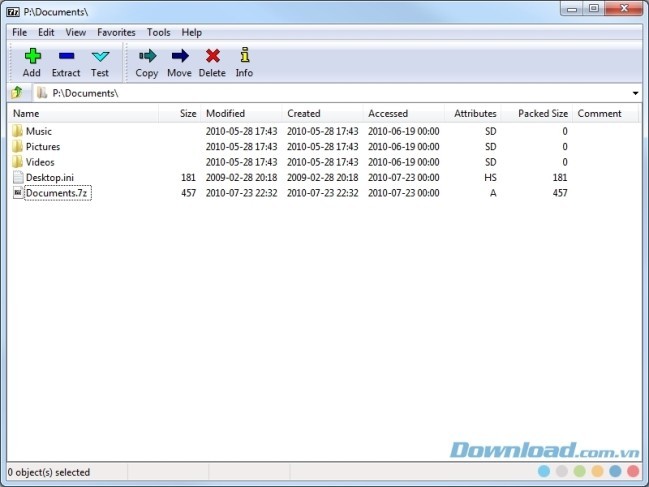Open the File menu
This screenshot has width=649, height=487.
coord(19,32)
